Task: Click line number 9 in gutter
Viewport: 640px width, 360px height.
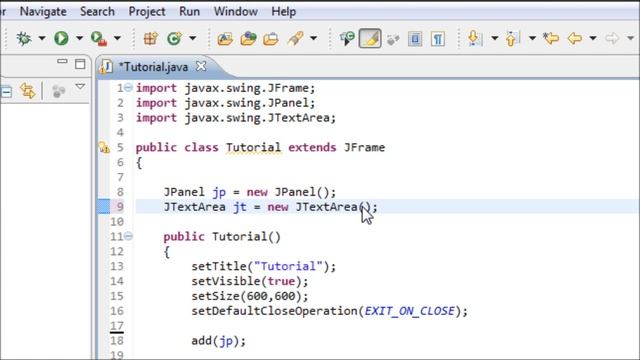Action: point(120,207)
